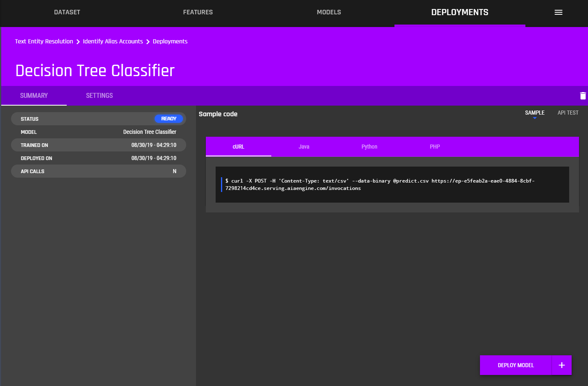Show the cURL sample code
This screenshot has width=588, height=386.
pyautogui.click(x=239, y=147)
